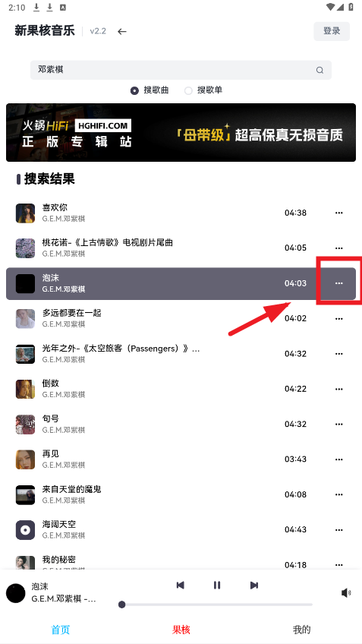Open the three-dot menu for 喜欢你
The width and height of the screenshot is (362, 644).
point(339,213)
